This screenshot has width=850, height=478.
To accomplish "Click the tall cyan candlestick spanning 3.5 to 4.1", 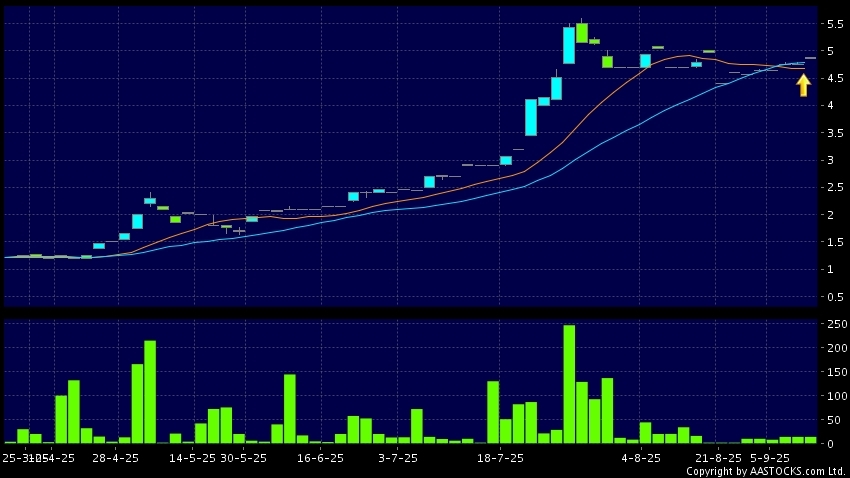I will pos(531,117).
